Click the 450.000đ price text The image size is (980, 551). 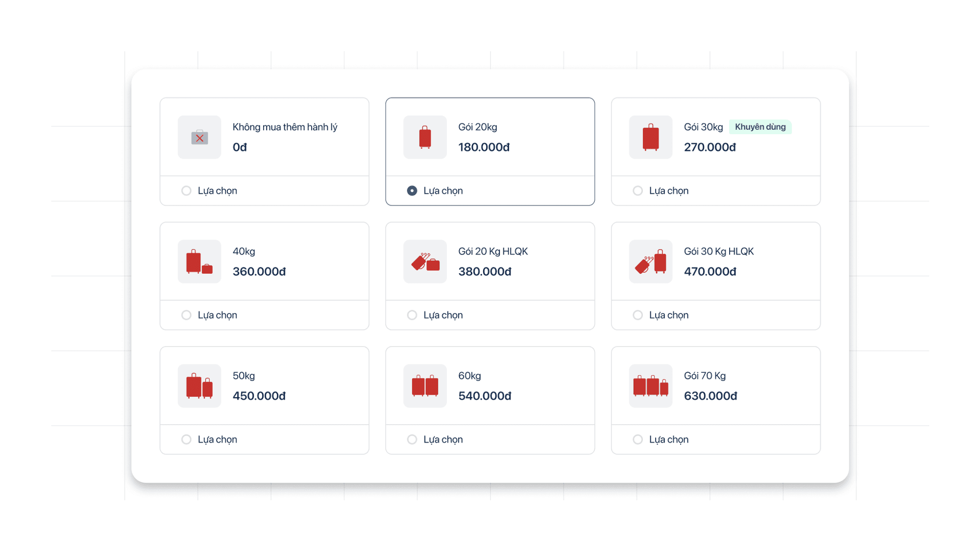coord(259,396)
